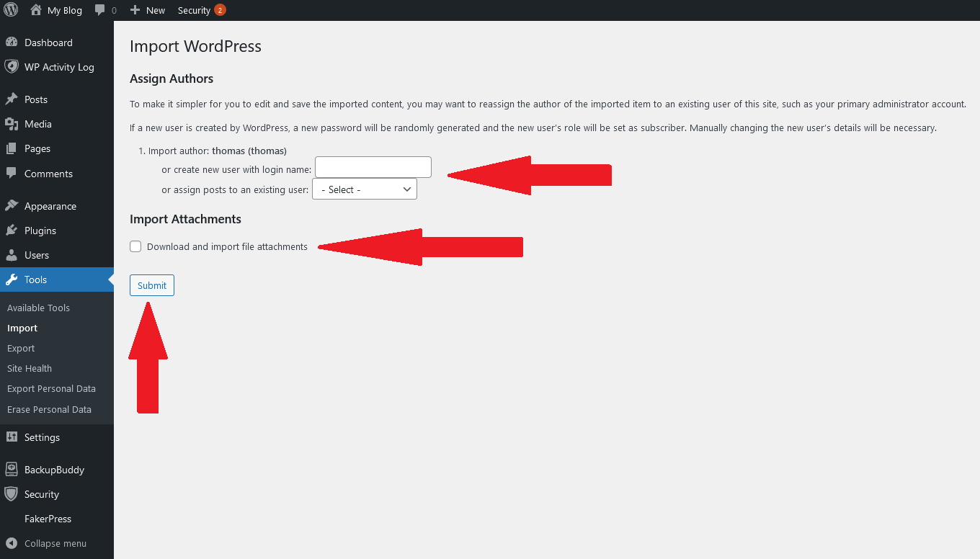Viewport: 980px width, 559px height.
Task: Click 'or assign posts to an existing user' label
Action: tap(235, 189)
